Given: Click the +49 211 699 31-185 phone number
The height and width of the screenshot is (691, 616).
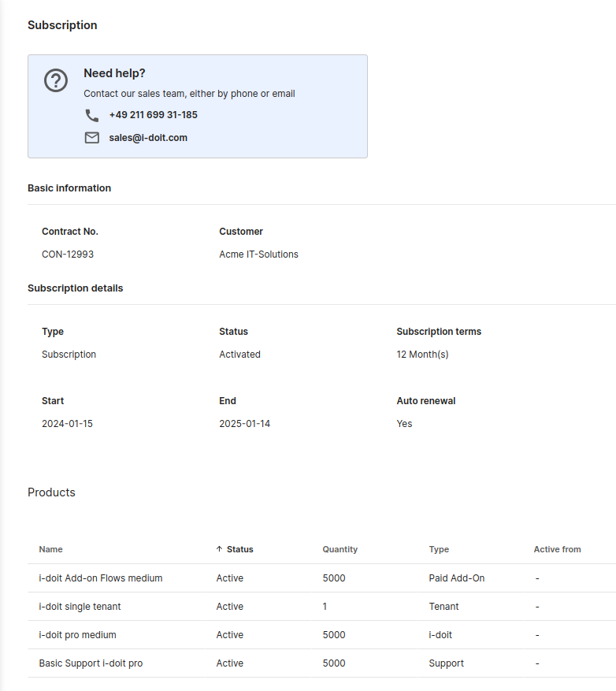Looking at the screenshot, I should click(x=154, y=115).
